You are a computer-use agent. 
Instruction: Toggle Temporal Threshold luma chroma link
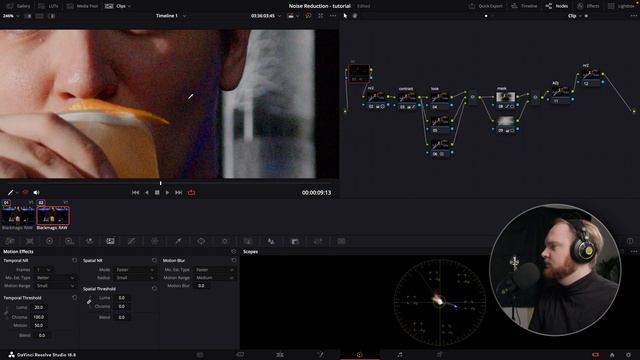tap(6, 313)
